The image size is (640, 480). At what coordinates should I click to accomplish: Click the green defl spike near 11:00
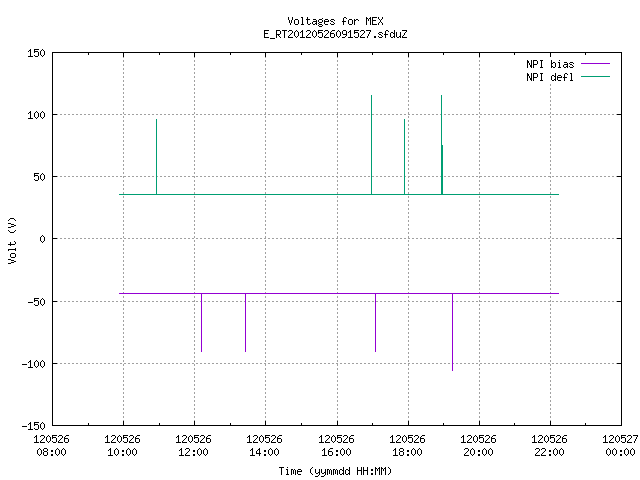click(156, 157)
